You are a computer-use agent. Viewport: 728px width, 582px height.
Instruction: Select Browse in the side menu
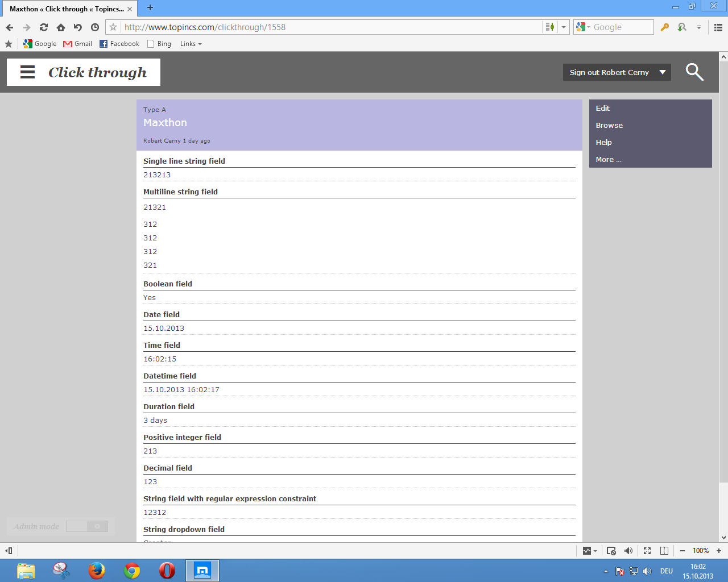pyautogui.click(x=609, y=126)
